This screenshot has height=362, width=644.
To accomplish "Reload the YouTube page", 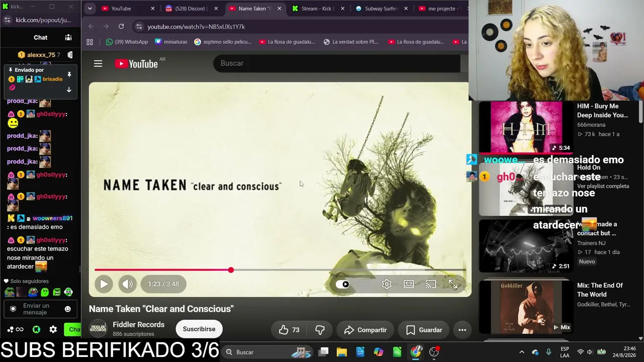I will pyautogui.click(x=121, y=26).
